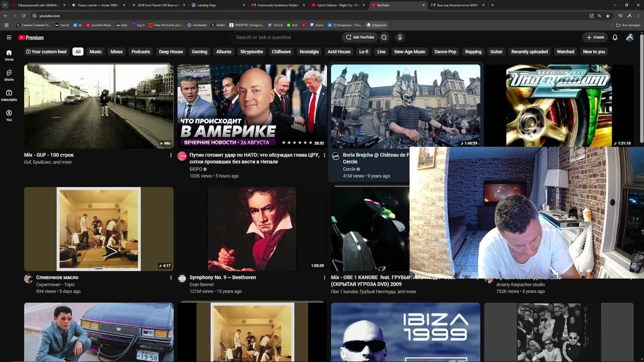
Task: Open the Evan Bennet channel avatar
Action: tap(182, 279)
